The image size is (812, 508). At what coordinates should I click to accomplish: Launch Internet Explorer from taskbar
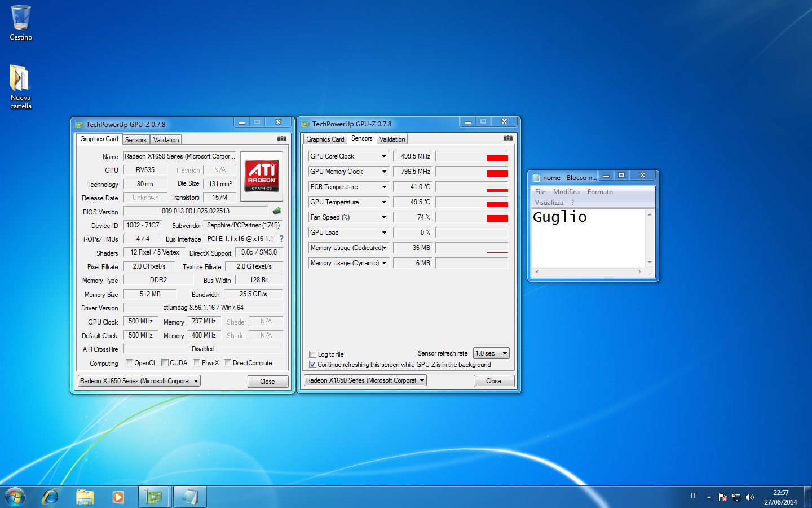[x=51, y=497]
